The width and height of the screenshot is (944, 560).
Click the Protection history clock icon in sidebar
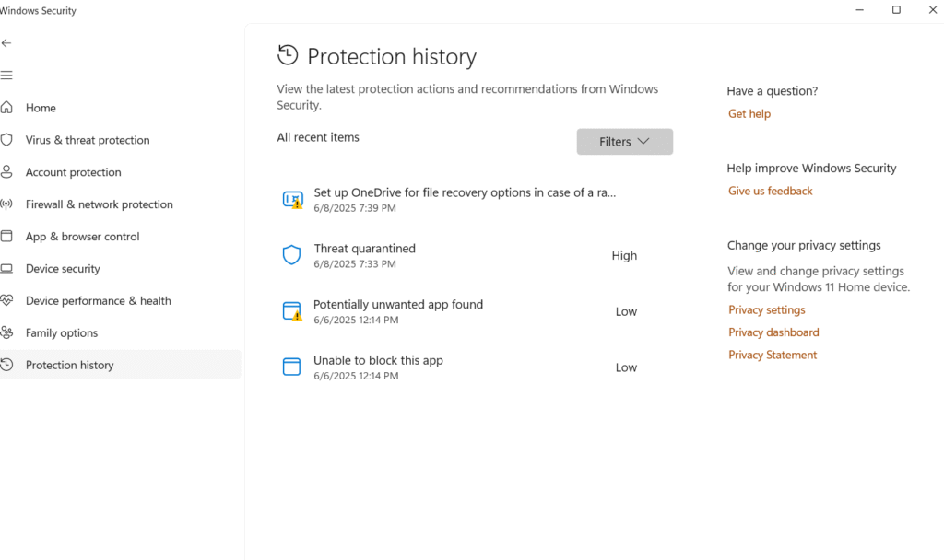click(6, 365)
